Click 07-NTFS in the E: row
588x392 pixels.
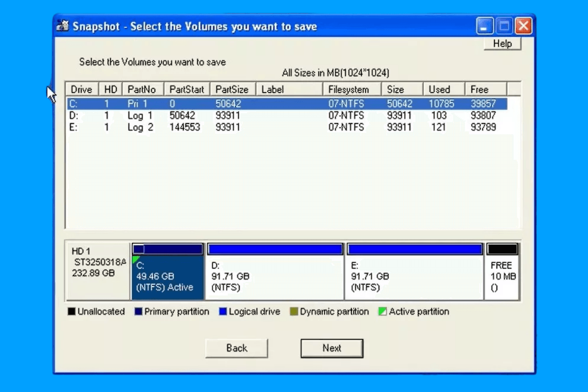click(346, 127)
